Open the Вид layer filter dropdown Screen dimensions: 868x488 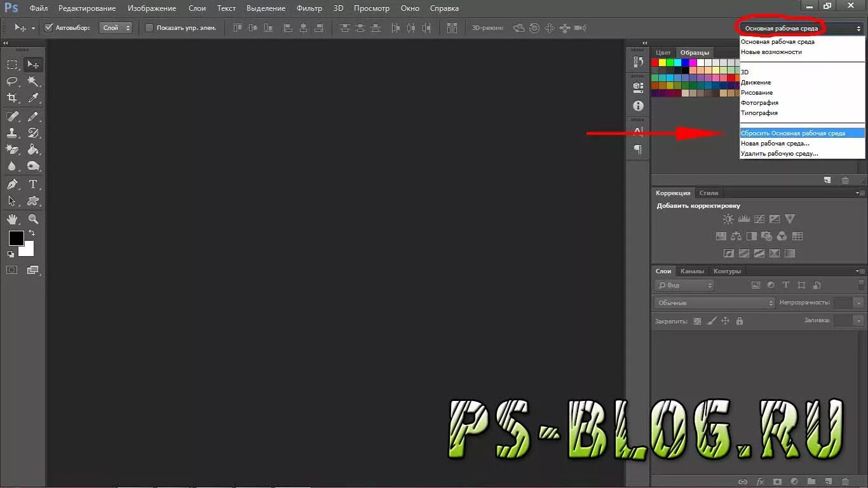[x=684, y=285]
